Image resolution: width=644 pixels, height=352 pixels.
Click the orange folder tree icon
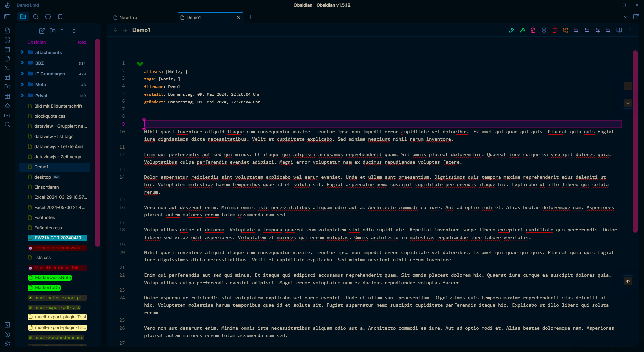pyautogui.click(x=566, y=30)
